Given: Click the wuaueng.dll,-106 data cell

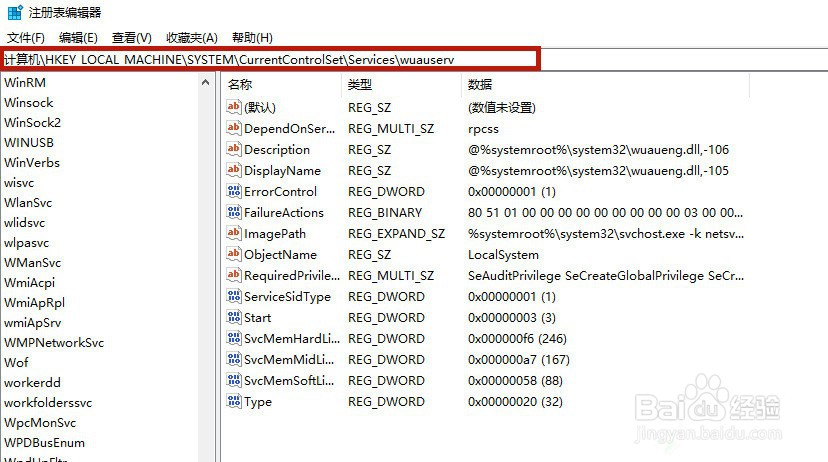Looking at the screenshot, I should point(598,150).
